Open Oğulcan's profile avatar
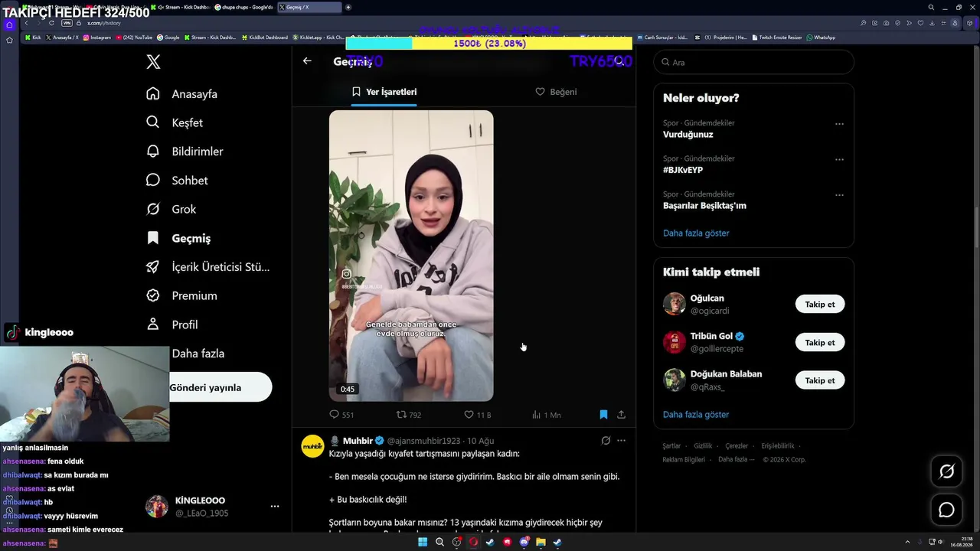This screenshot has width=980, height=551. 675,304
